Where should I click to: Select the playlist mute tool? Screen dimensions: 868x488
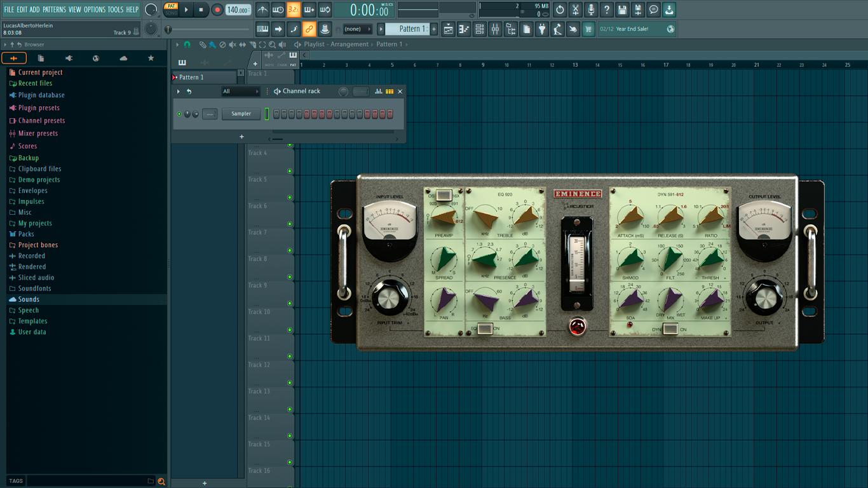pyautogui.click(x=233, y=44)
